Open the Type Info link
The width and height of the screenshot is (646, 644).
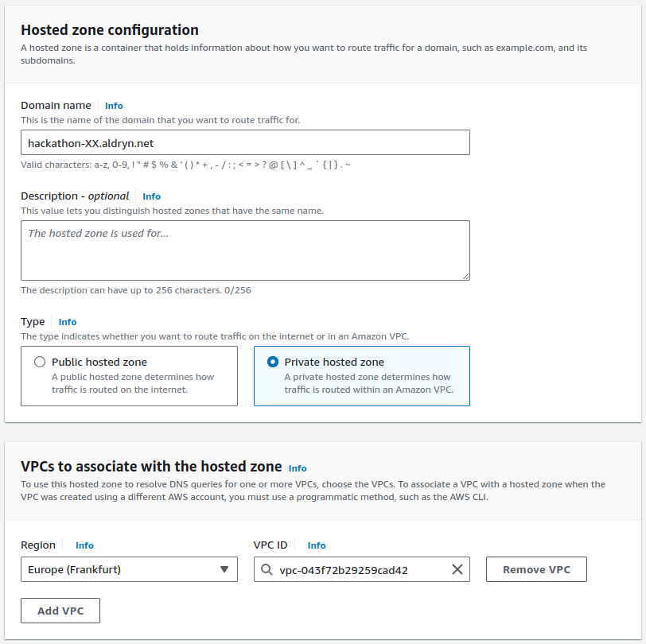click(67, 321)
